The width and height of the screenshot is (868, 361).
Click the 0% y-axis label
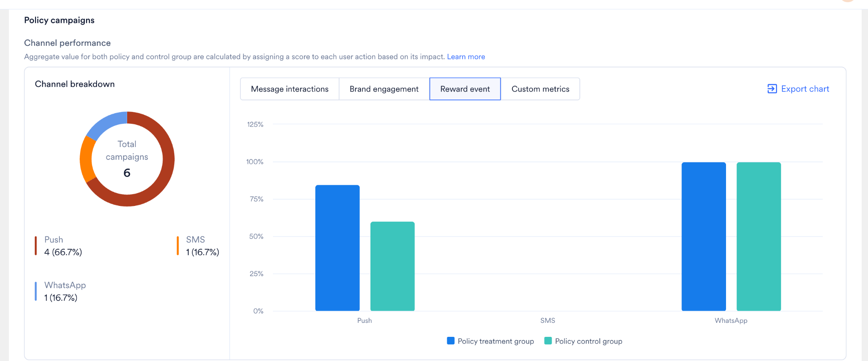coord(259,311)
